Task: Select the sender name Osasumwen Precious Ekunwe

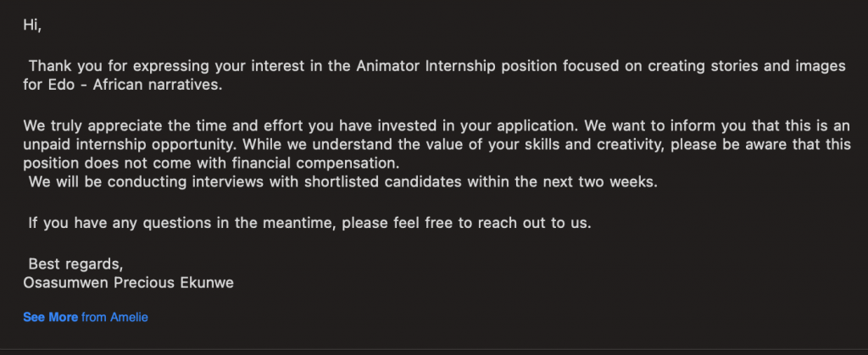Action: tap(129, 283)
